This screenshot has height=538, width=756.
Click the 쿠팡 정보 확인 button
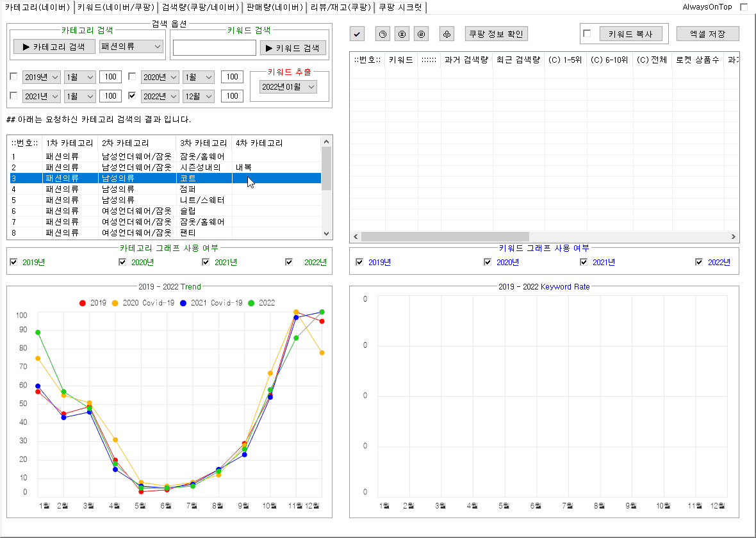click(x=496, y=34)
